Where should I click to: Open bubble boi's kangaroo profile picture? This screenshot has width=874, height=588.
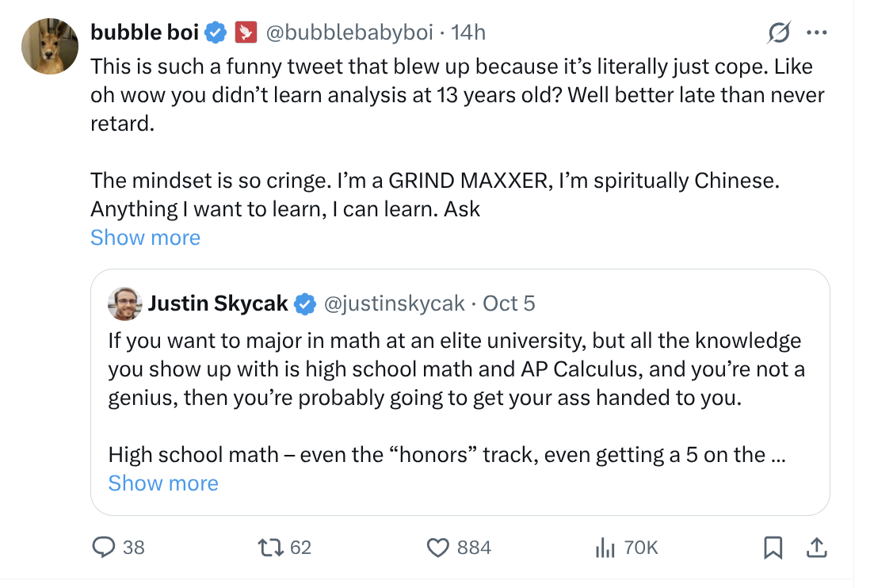(x=50, y=46)
